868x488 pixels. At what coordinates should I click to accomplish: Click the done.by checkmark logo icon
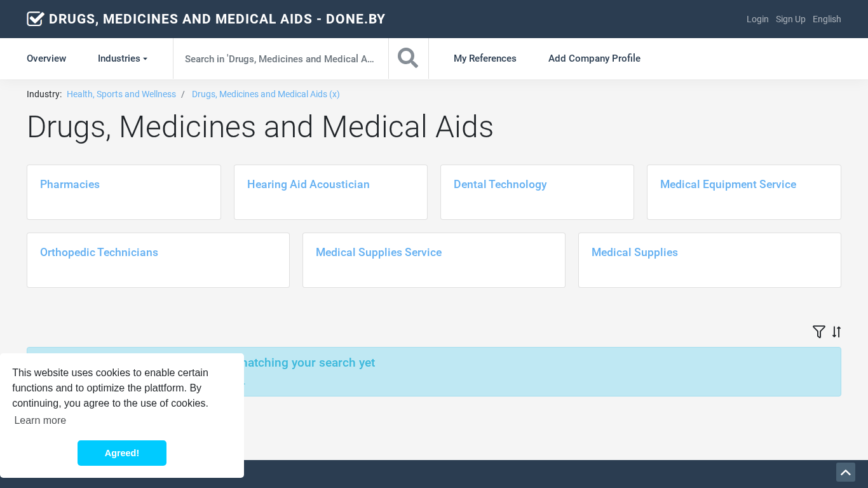[x=36, y=19]
